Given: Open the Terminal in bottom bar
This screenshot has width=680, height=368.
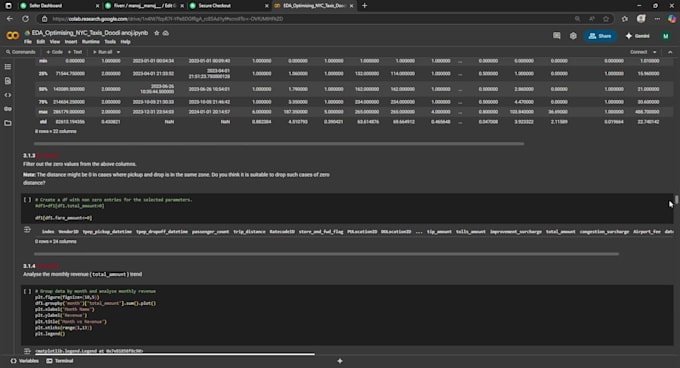Looking at the screenshot, I should [60, 361].
